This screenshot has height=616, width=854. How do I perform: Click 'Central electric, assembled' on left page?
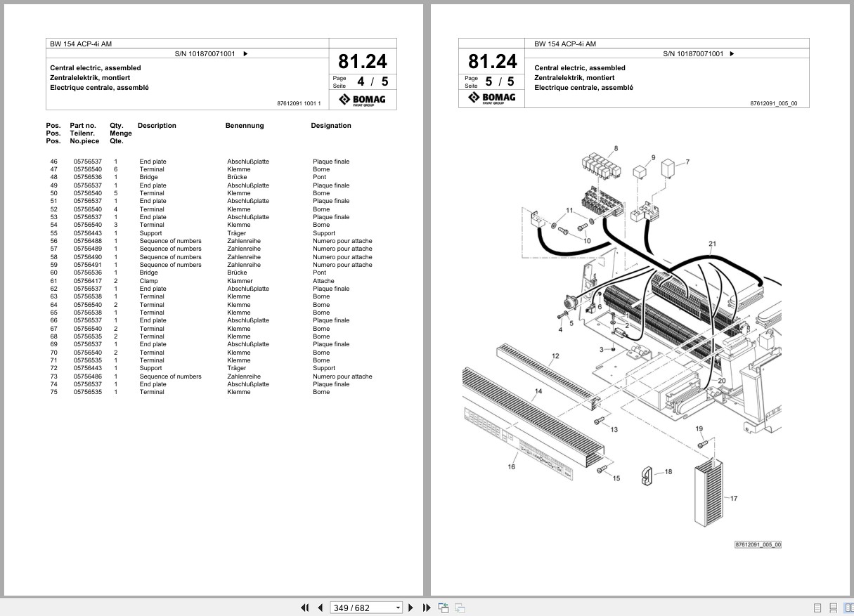click(x=96, y=68)
